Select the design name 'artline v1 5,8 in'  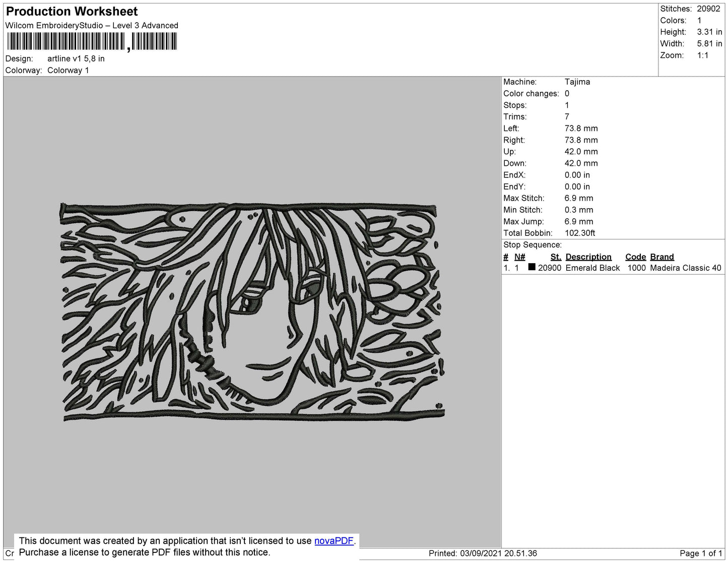76,58
